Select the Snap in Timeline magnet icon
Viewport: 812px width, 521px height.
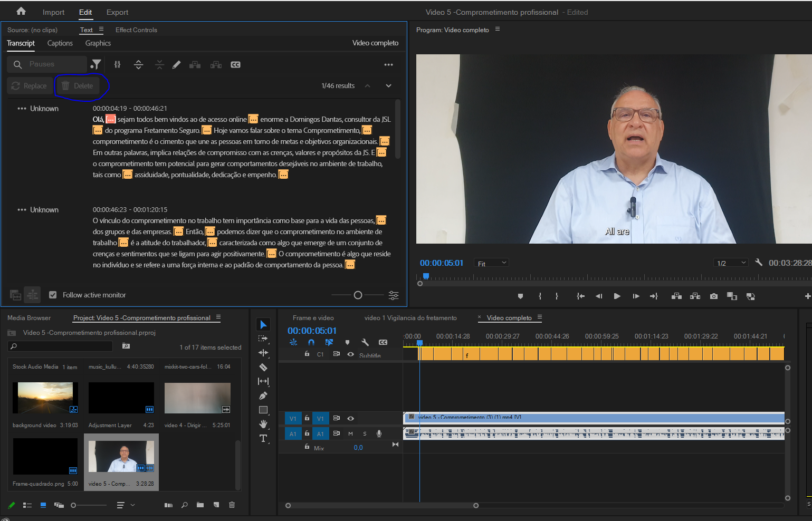[311, 342]
